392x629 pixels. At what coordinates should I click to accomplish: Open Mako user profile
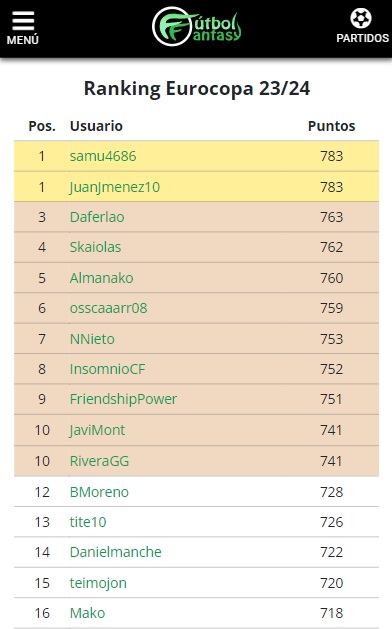click(x=87, y=613)
